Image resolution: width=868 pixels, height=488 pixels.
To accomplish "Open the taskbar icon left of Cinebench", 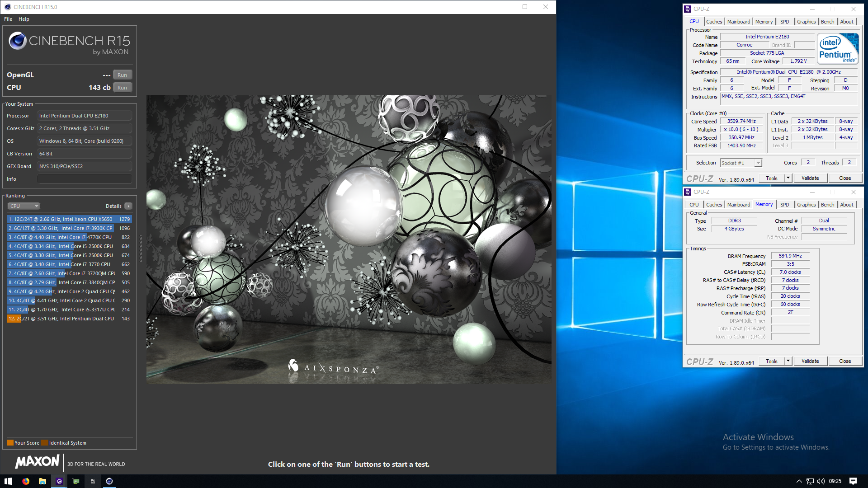I will click(x=93, y=481).
